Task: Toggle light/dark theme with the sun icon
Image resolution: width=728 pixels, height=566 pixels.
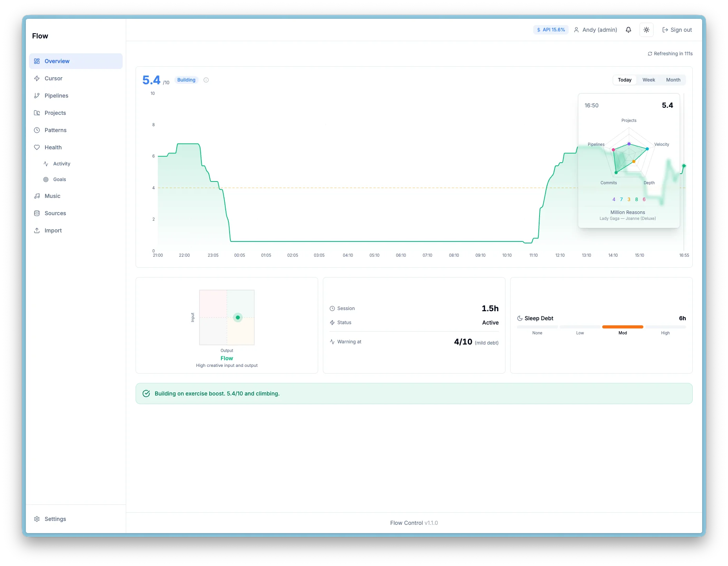Action: tap(646, 30)
